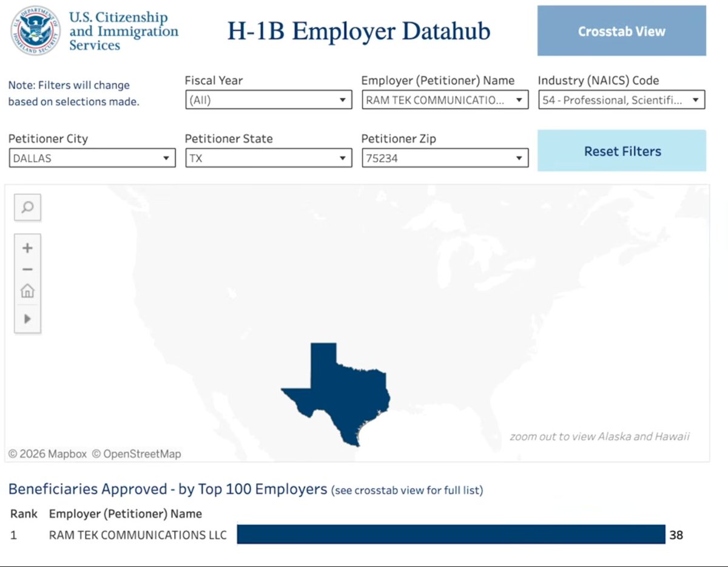Open the Industry (NAICS) Code dropdown

pyautogui.click(x=621, y=100)
